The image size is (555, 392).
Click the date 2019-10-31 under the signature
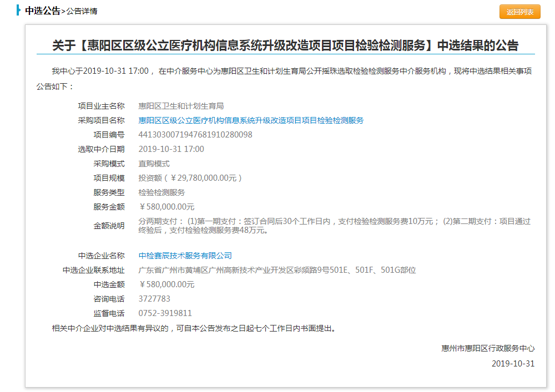513,364
